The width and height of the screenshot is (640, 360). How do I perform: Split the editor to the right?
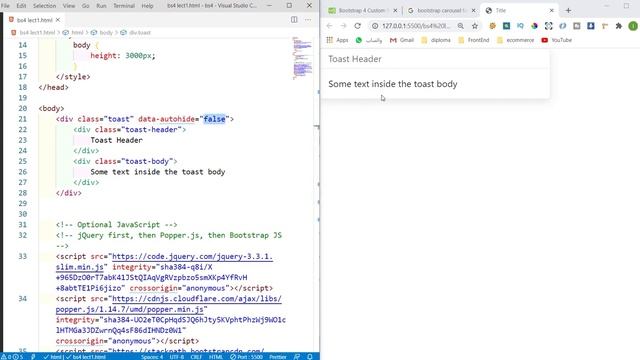pos(294,20)
